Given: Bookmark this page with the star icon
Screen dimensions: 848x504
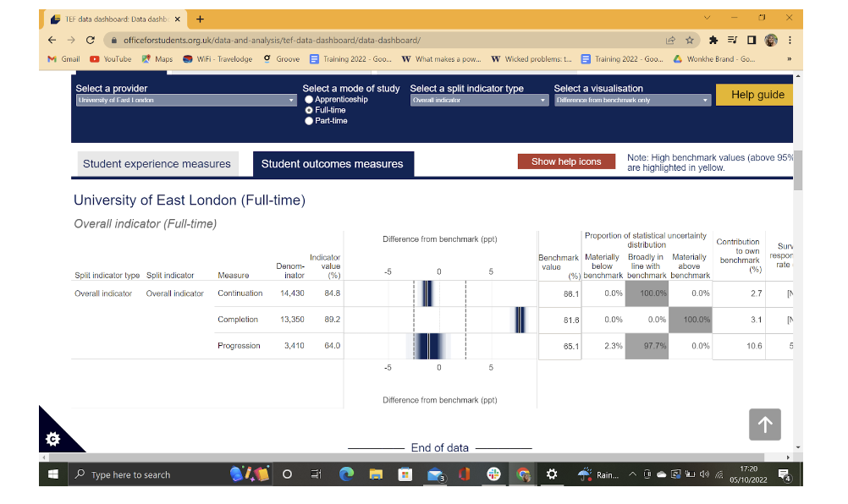Looking at the screenshot, I should coord(690,40).
